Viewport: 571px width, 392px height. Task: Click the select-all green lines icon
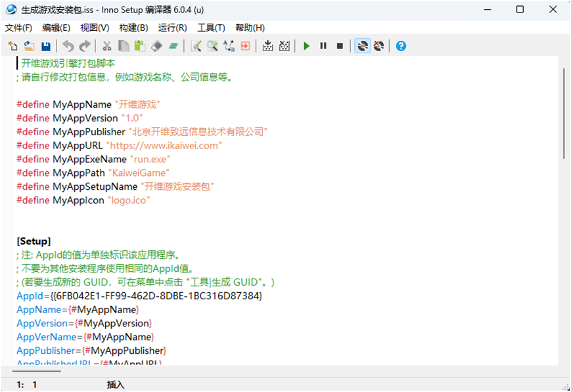pos(173,46)
